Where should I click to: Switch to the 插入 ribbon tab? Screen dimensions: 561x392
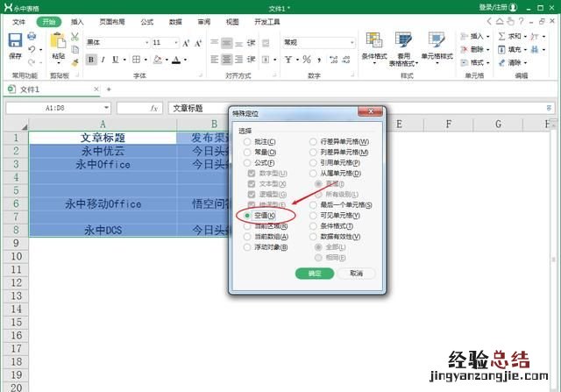tap(78, 21)
